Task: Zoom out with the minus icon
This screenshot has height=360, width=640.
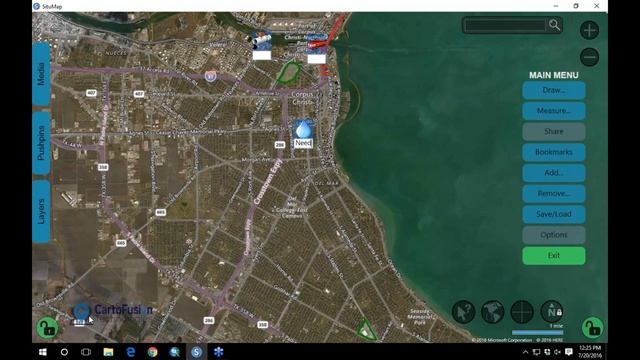Action: click(589, 57)
